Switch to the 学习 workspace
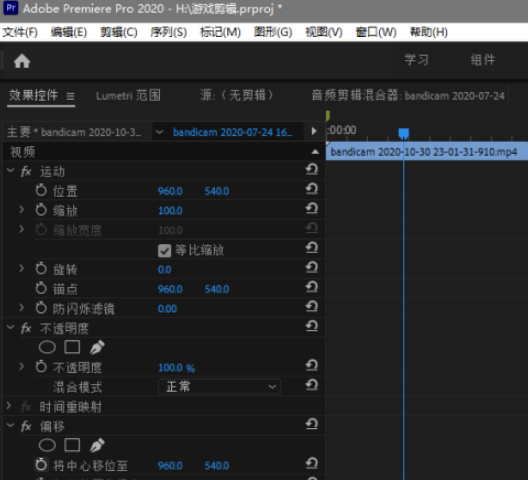This screenshot has height=480, width=528. pos(417,60)
